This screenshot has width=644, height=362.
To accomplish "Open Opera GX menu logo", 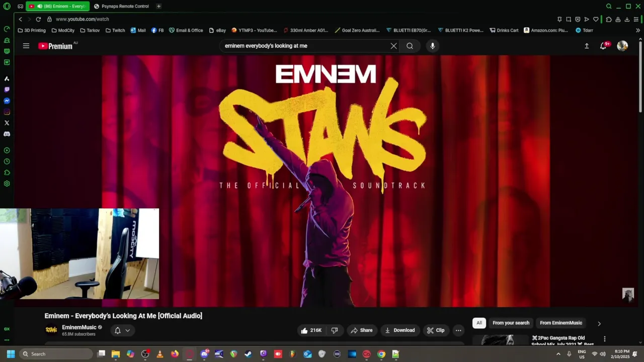I will point(7,6).
